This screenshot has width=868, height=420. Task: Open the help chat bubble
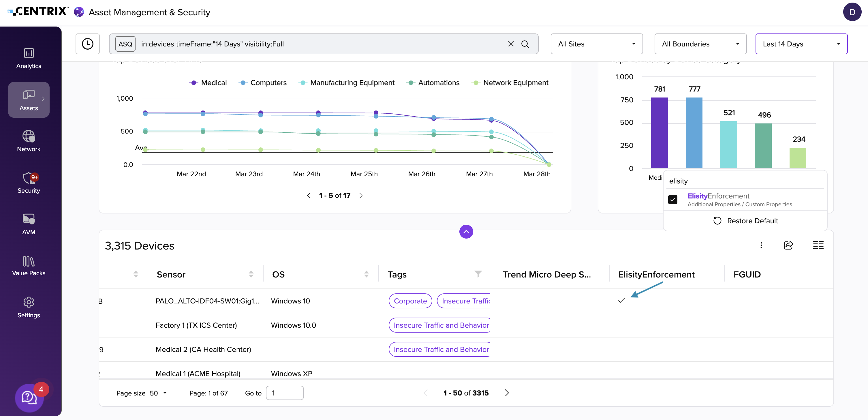[x=29, y=398]
